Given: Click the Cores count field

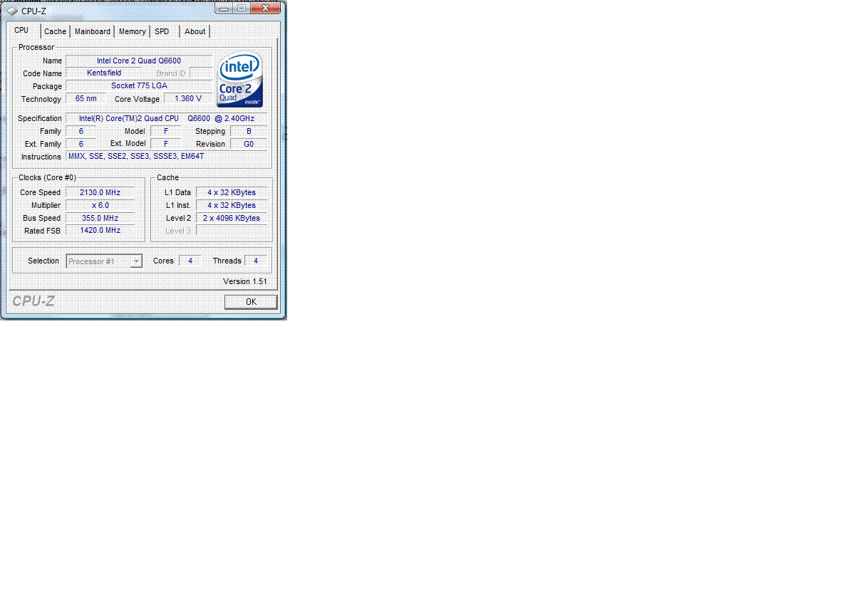Looking at the screenshot, I should 190,261.
